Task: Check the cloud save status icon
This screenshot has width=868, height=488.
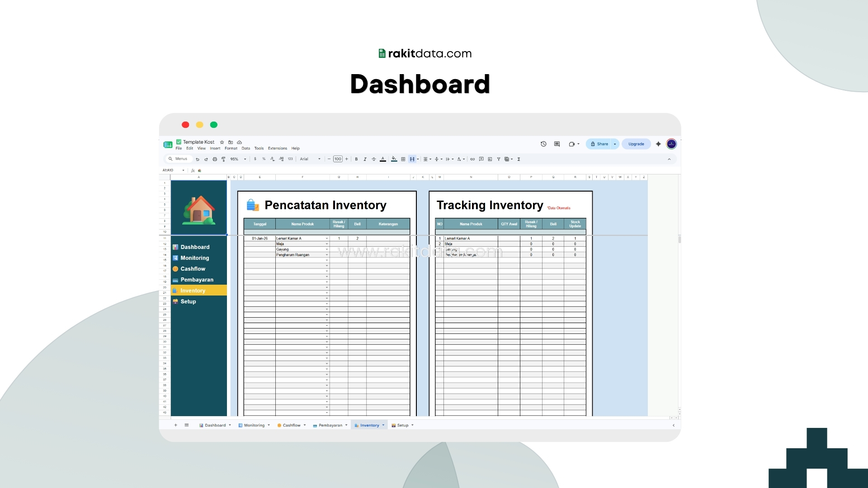Action: pos(240,142)
